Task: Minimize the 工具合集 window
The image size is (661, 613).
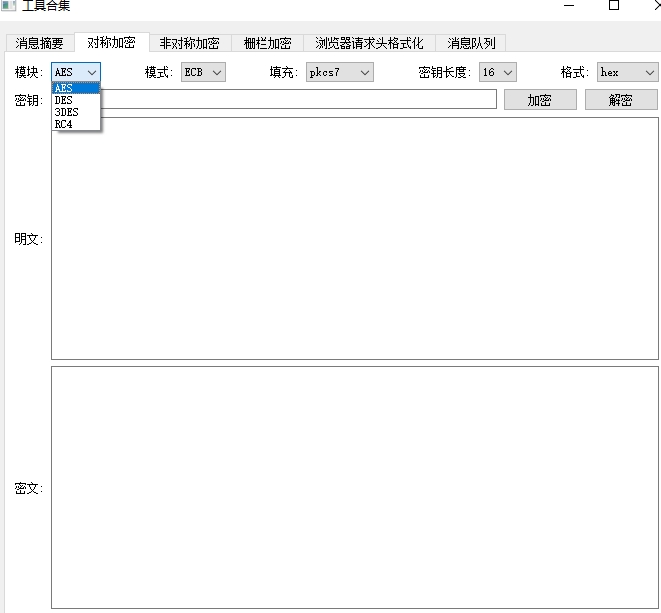Action: (x=569, y=5)
